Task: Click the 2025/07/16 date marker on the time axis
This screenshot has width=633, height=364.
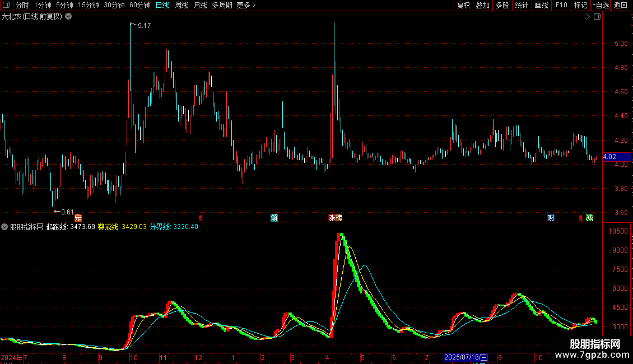Action: pos(466,357)
